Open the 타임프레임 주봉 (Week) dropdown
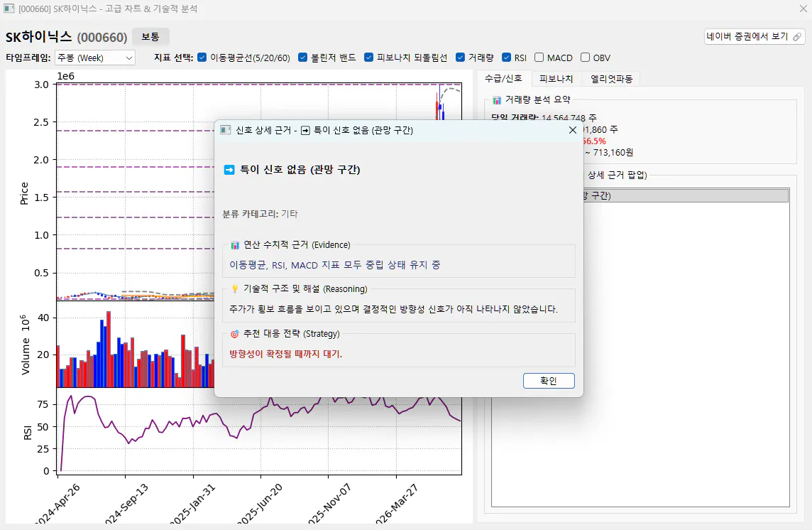 tap(95, 58)
